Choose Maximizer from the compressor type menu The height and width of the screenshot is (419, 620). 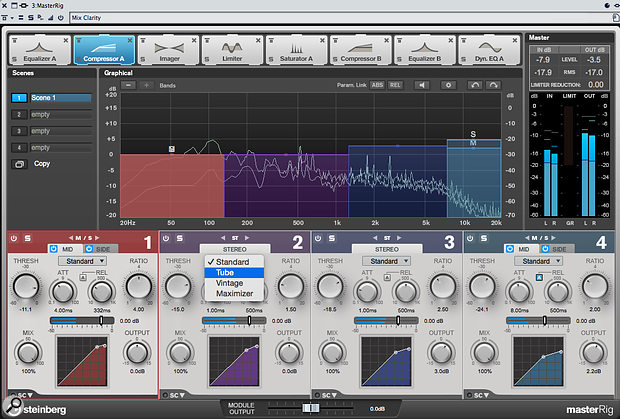[234, 294]
